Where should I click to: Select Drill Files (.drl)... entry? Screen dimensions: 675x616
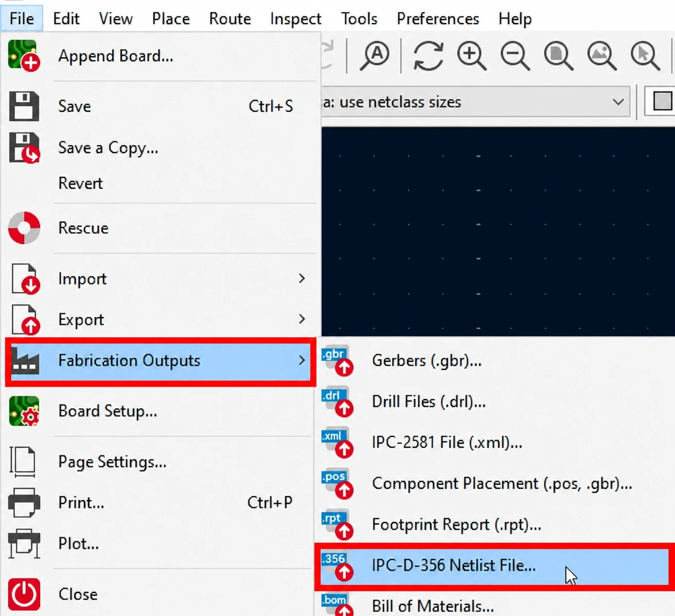(x=429, y=402)
